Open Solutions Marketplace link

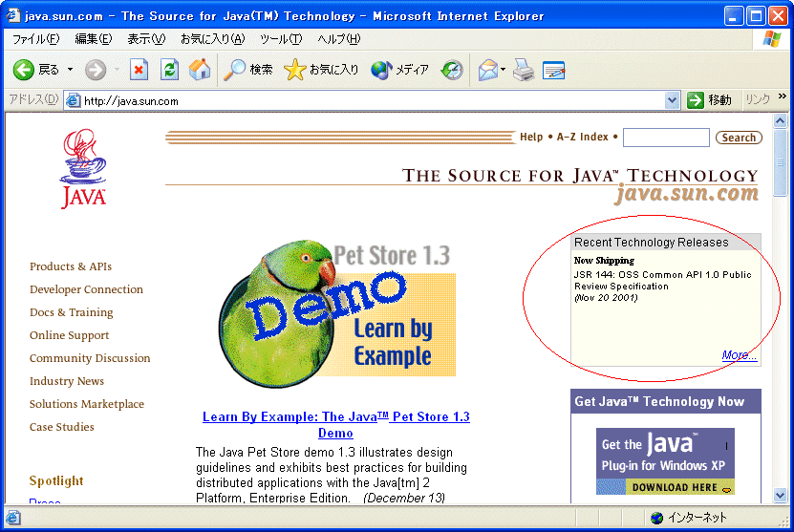coord(87,404)
